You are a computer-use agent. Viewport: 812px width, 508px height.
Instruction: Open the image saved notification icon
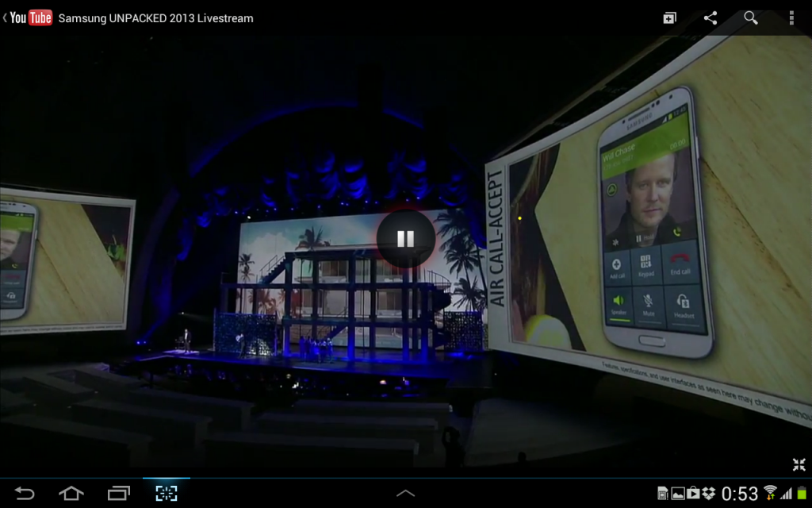[x=677, y=493]
